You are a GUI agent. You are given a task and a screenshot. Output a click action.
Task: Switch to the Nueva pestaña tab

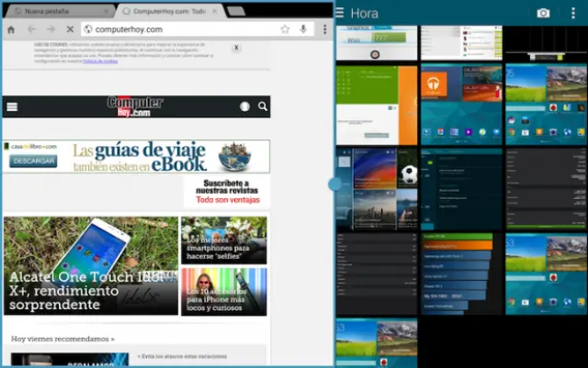tap(55, 11)
